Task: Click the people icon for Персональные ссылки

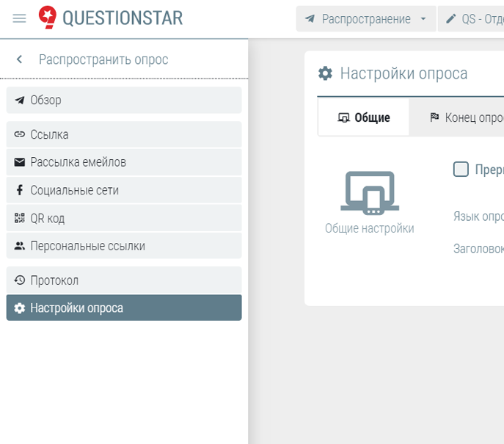Action: [20, 246]
